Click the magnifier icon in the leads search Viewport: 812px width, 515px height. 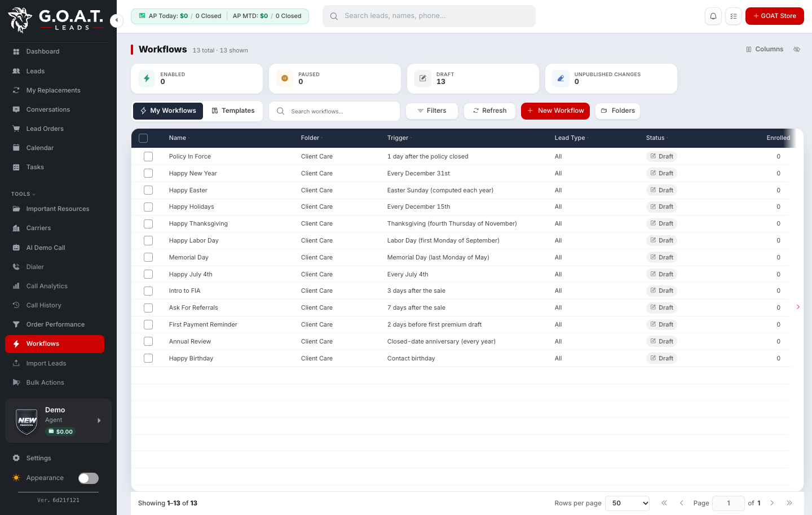pos(334,16)
